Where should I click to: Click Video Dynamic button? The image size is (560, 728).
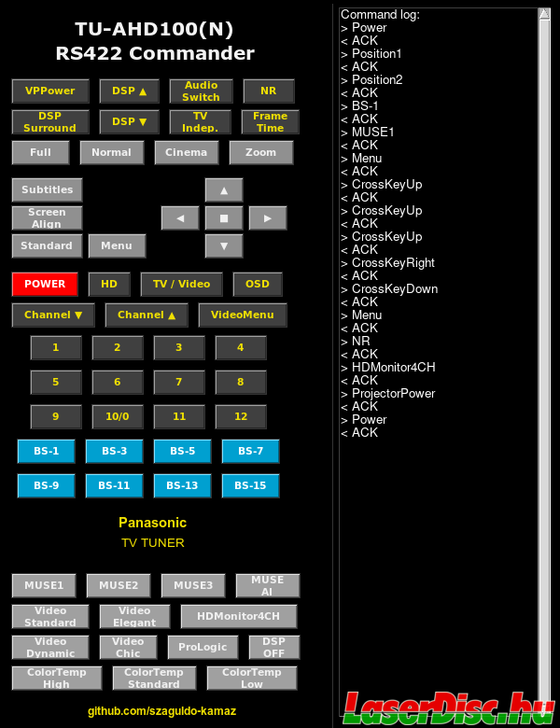click(x=50, y=647)
